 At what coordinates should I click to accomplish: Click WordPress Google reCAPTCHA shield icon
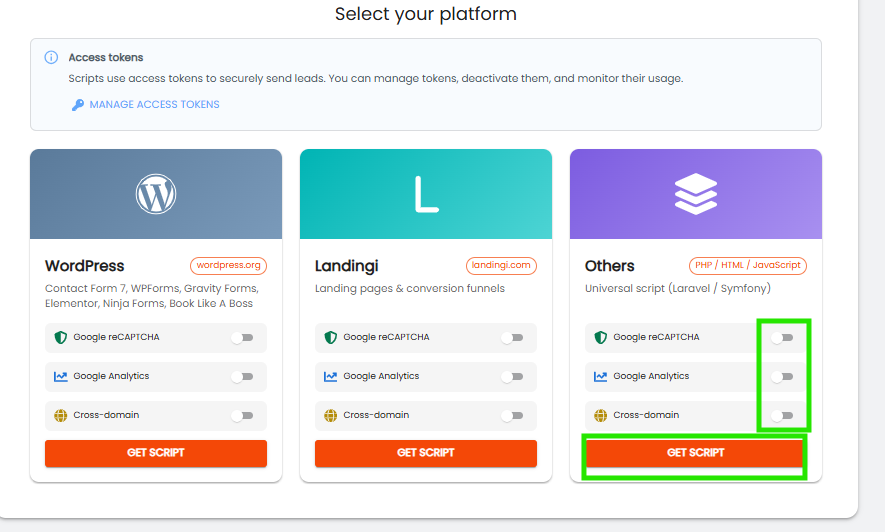coord(60,338)
